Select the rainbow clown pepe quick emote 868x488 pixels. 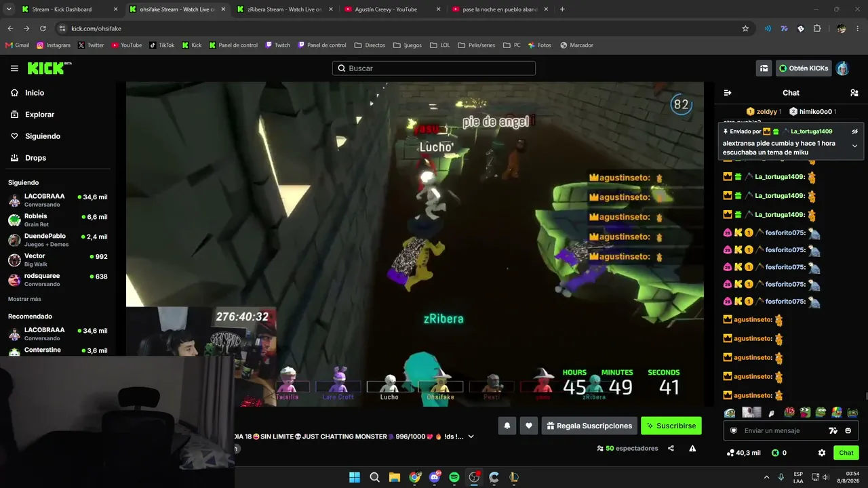[837, 412]
